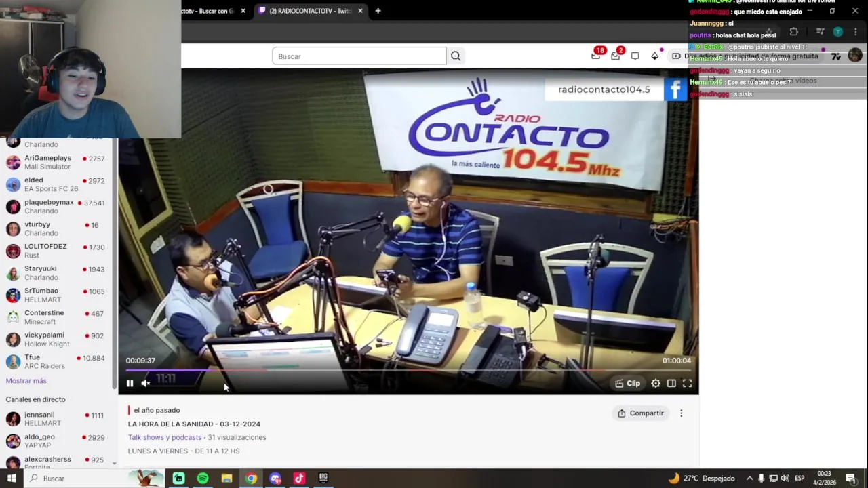Click the microphone tray icon
The width and height of the screenshot is (868, 488).
point(762,479)
